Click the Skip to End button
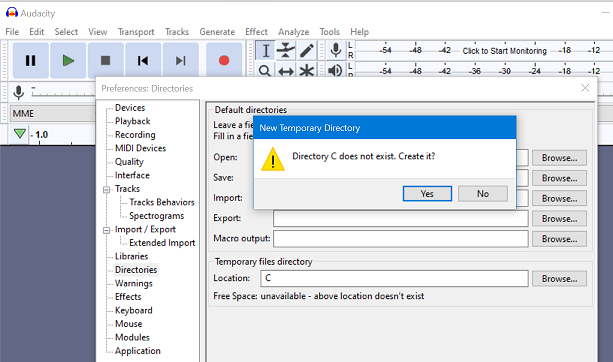The width and height of the screenshot is (613, 362). [180, 61]
